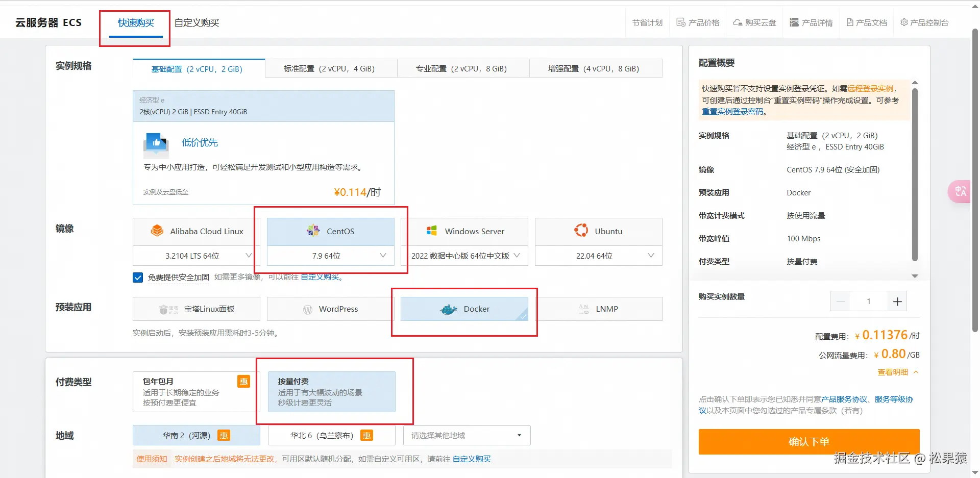Image resolution: width=980 pixels, height=478 pixels.
Task: Switch to 快速购买 tab
Action: click(136, 23)
